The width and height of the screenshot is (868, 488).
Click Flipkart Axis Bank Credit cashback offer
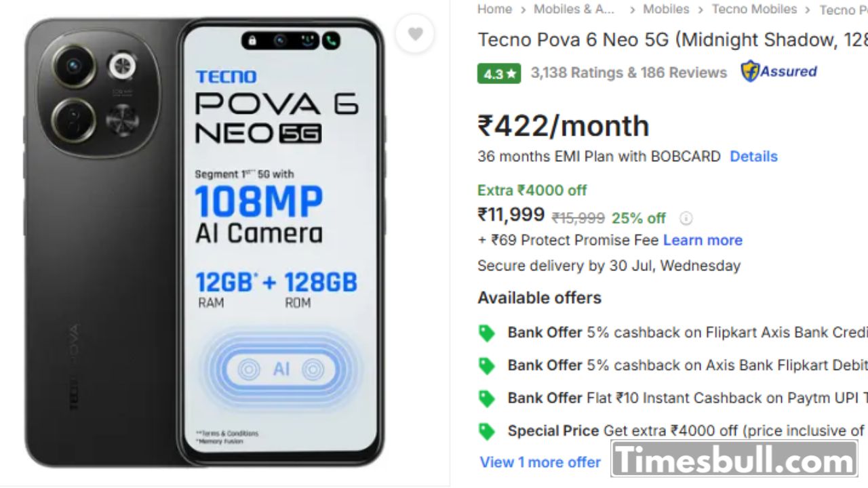(x=688, y=333)
